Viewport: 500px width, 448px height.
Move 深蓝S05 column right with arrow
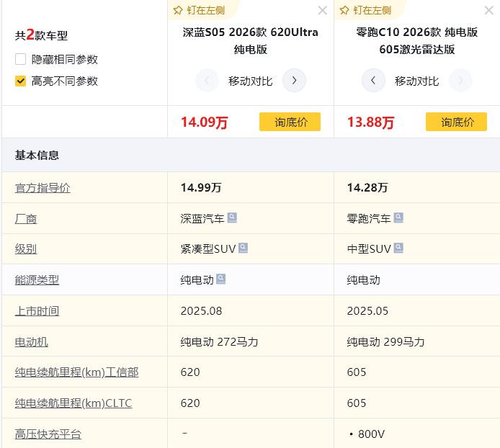tap(294, 81)
